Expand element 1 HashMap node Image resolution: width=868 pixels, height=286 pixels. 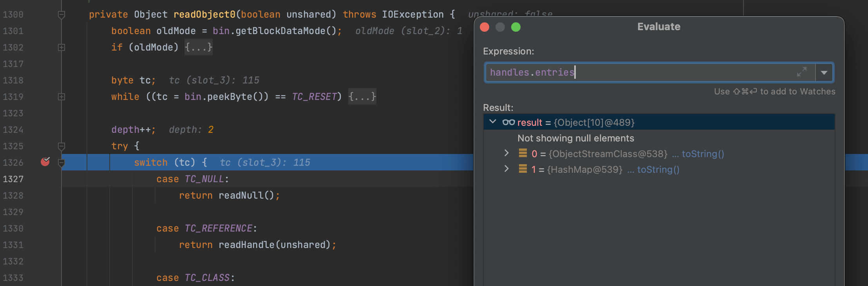coord(506,169)
